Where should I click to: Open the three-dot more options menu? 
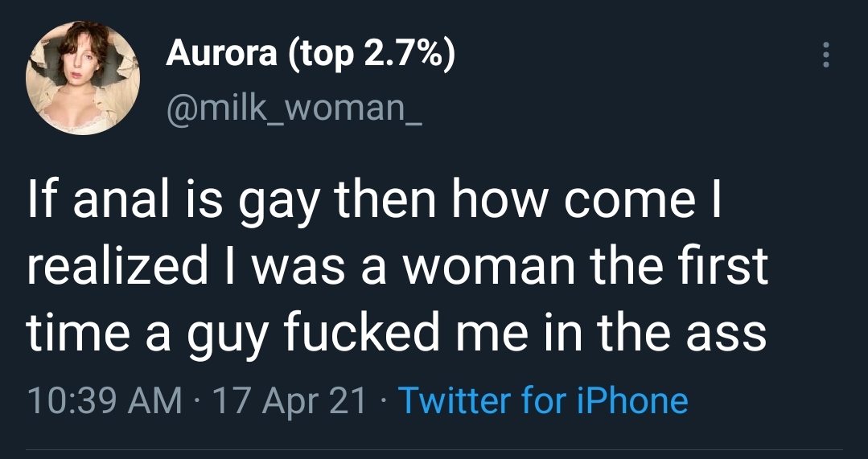[823, 55]
